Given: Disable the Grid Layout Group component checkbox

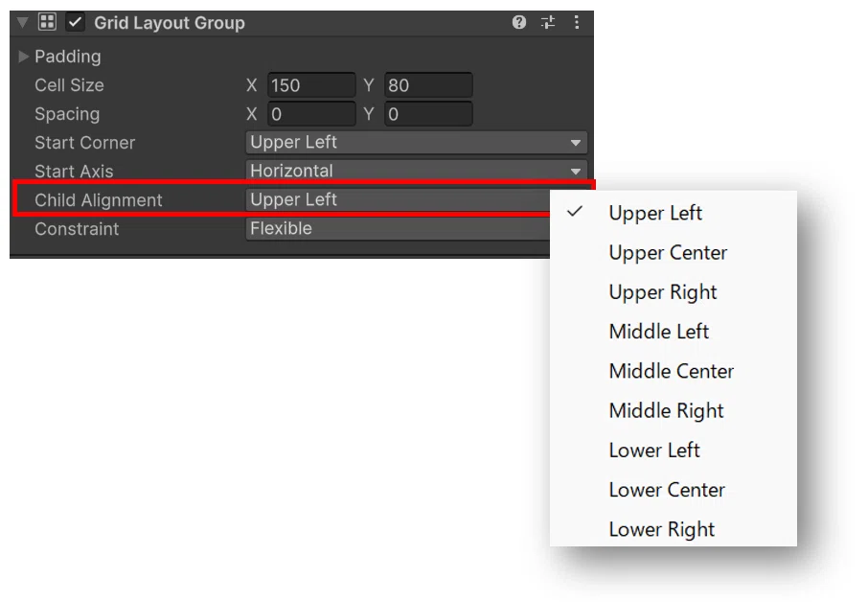Looking at the screenshot, I should click(76, 23).
